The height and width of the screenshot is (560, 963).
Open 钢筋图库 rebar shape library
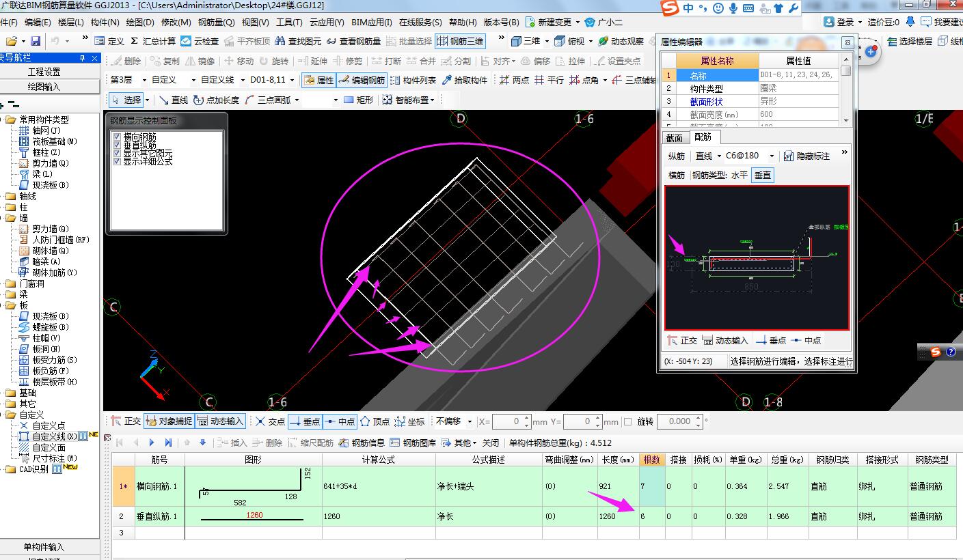[413, 443]
